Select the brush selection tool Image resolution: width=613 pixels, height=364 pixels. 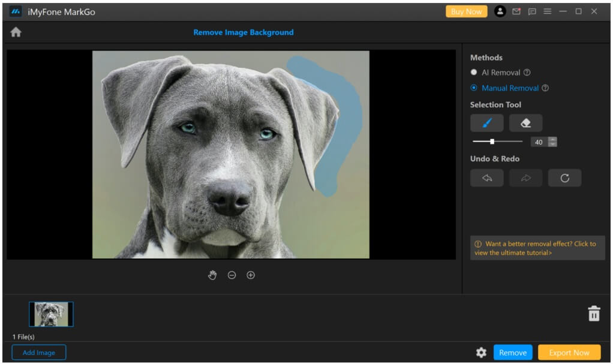click(486, 123)
